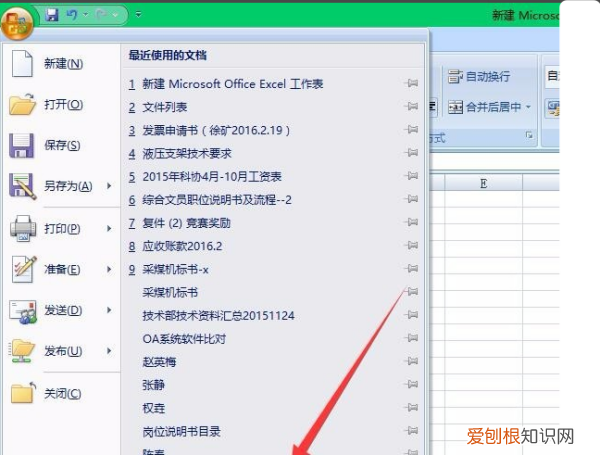Open recent document 液压支架技术要求

(x=187, y=153)
